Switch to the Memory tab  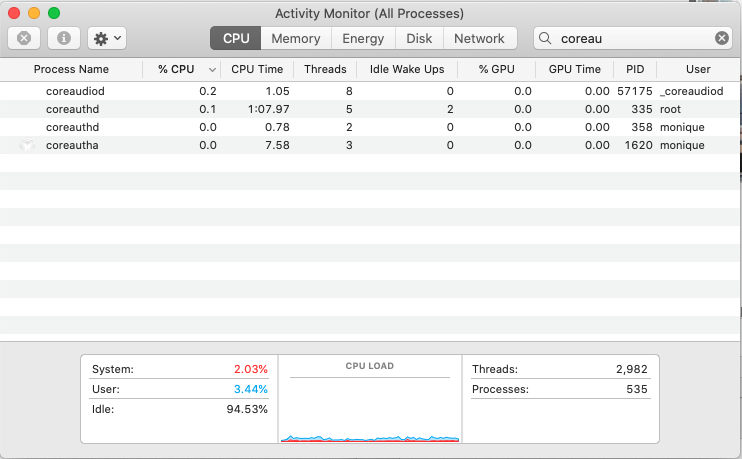pos(296,38)
